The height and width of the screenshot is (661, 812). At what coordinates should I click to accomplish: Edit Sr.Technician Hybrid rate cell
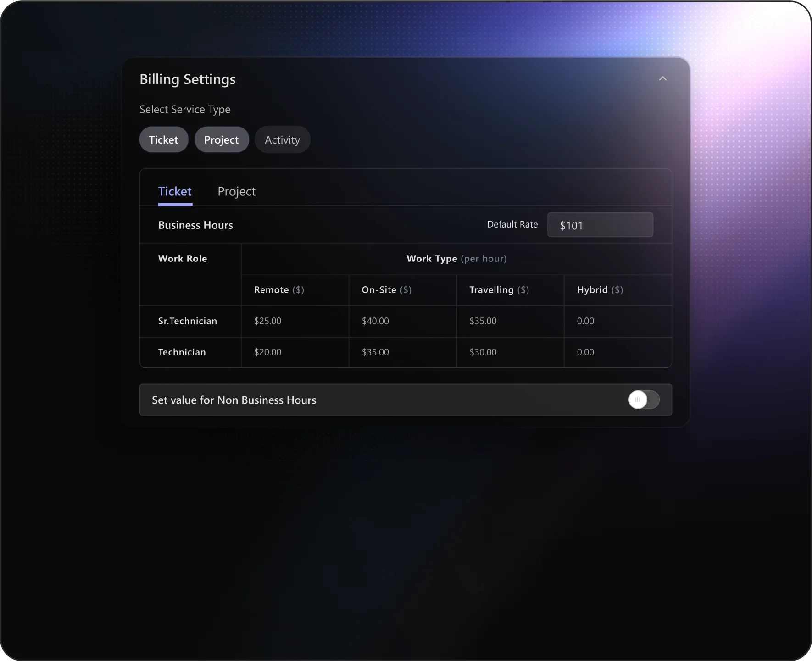(x=585, y=321)
